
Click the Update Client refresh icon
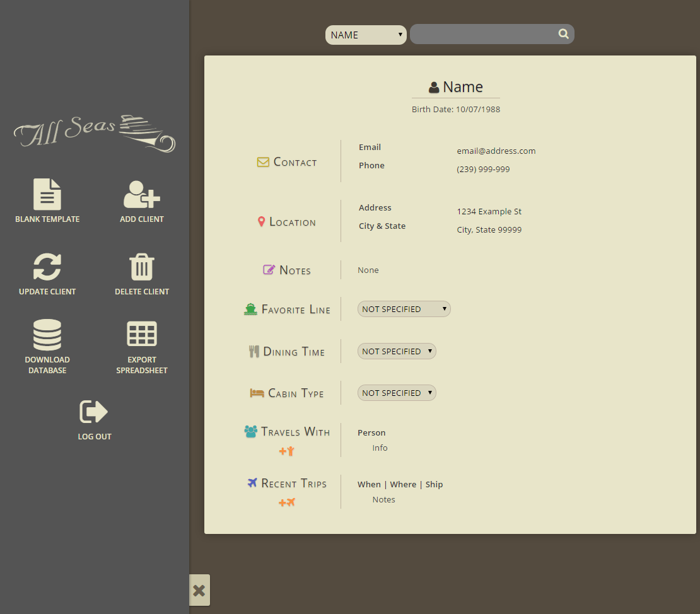[47, 267]
